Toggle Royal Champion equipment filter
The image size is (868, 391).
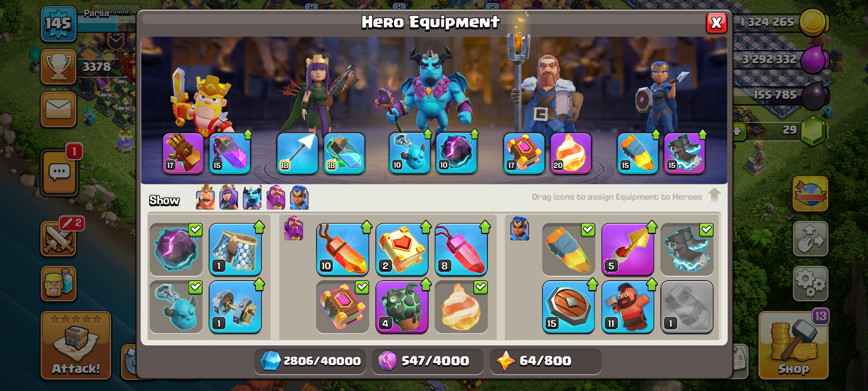[x=299, y=198]
